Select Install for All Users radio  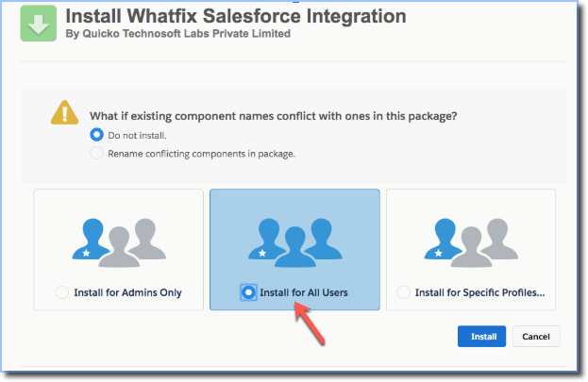[248, 292]
